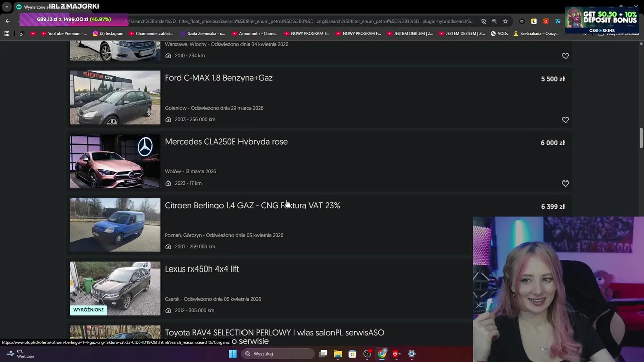Open the first NOWY PROGRAM F... bookmark
The image size is (644, 362).
pyautogui.click(x=306, y=33)
